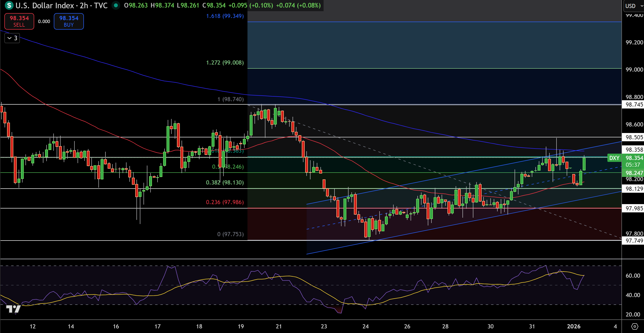This screenshot has height=333, width=644.
Task: Click the 98.505 price axis label
Action: tap(633, 137)
